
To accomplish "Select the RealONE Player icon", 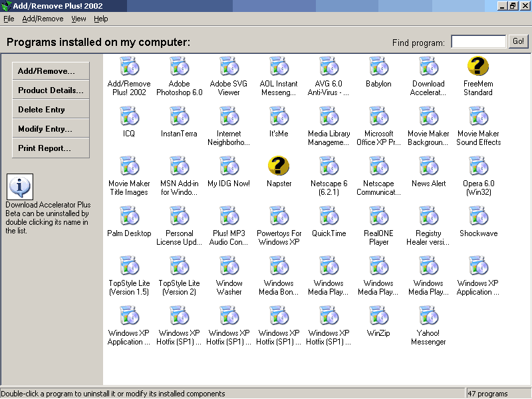I will [378, 217].
